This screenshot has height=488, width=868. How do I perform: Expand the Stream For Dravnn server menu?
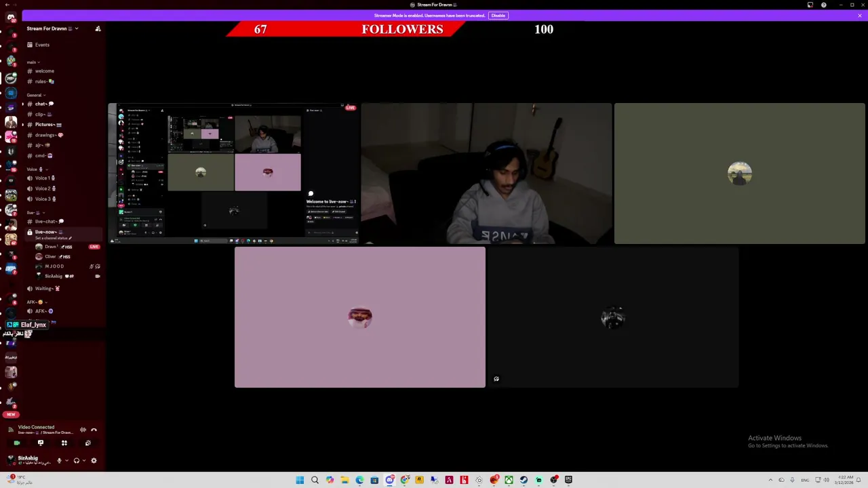point(52,28)
